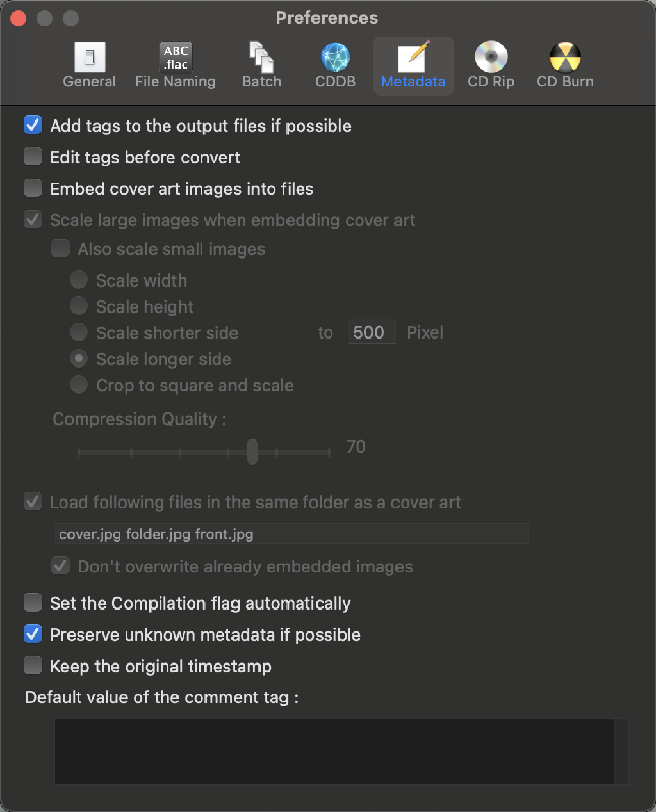Uncheck "Preserve unknown metadata if possible"
Viewport: 656px width, 812px height.
click(x=33, y=633)
